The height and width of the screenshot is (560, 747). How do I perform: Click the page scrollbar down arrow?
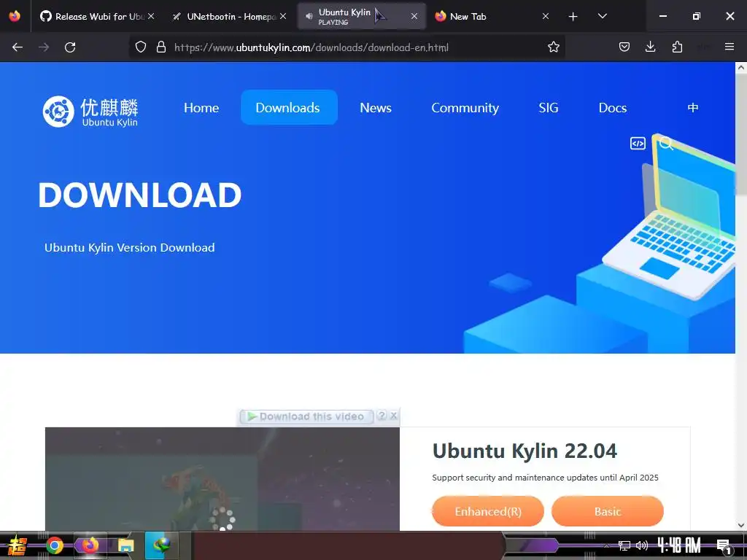click(741, 525)
